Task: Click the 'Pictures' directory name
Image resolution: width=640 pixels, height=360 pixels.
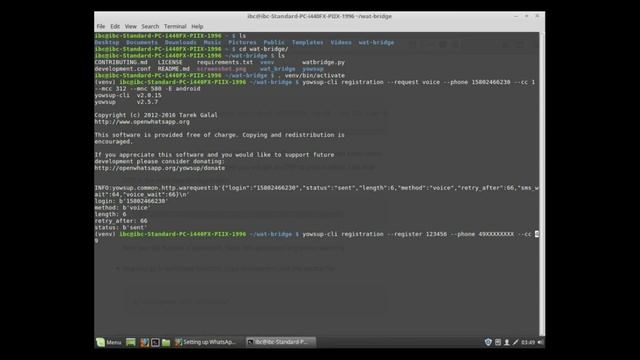Action: point(242,42)
